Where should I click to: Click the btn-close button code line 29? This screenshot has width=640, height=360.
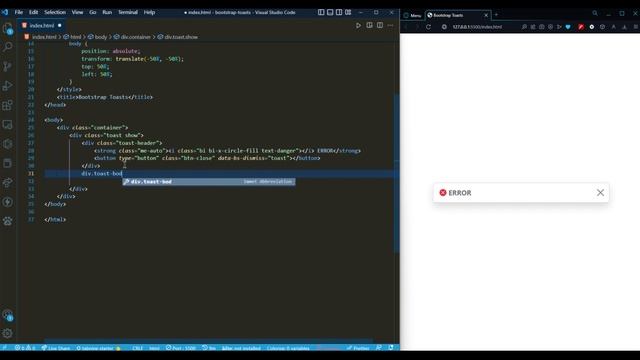(207, 158)
